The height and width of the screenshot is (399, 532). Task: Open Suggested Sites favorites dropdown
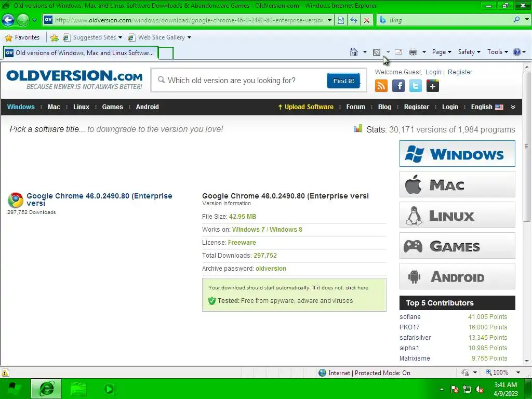(x=92, y=37)
